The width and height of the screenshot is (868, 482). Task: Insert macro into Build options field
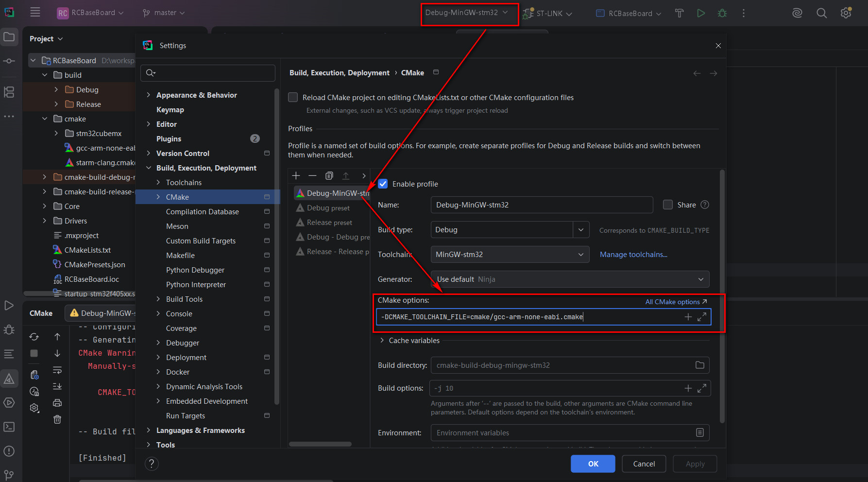(688, 388)
